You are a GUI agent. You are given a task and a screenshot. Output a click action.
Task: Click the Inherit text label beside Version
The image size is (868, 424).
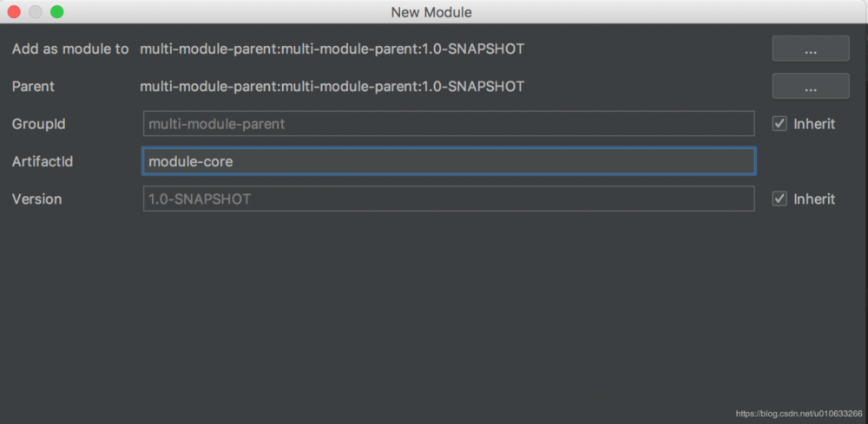click(x=814, y=199)
